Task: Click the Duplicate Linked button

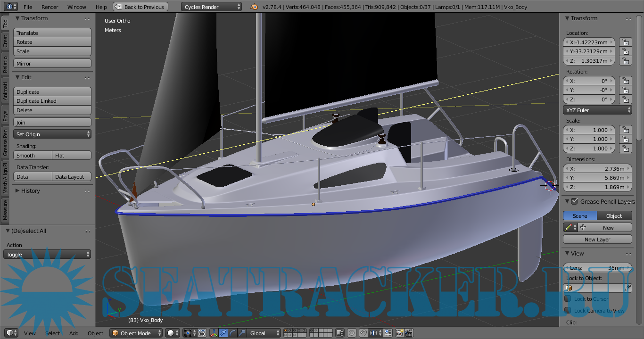Action: (52, 101)
